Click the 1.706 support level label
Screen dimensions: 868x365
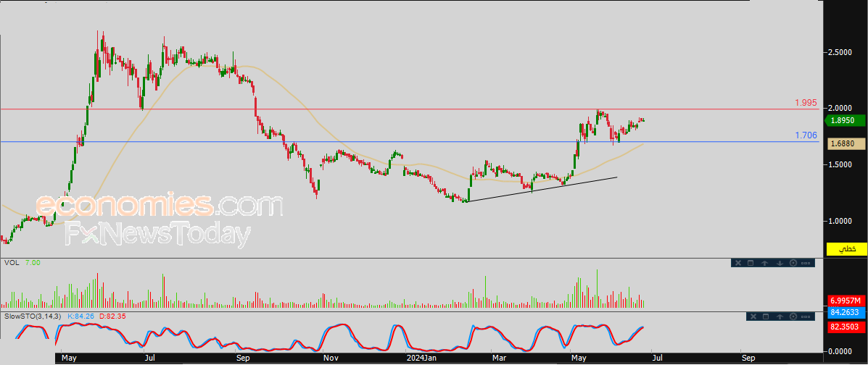click(x=806, y=135)
